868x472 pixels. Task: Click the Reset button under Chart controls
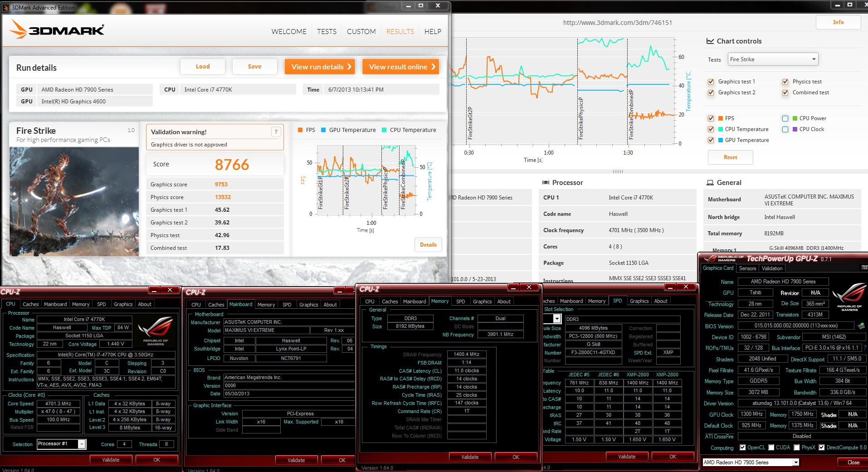(730, 157)
